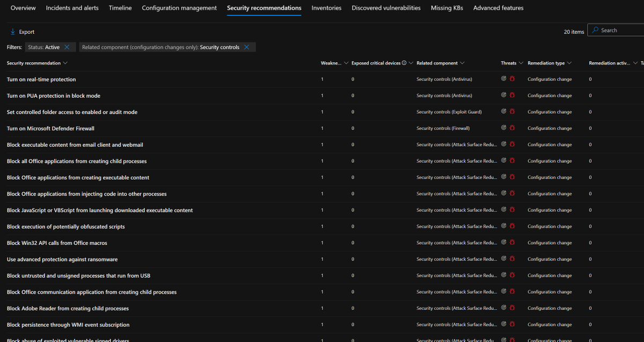This screenshot has height=342, width=644.
Task: Click Security controls (Exploit Guard) cell
Action: [x=449, y=112]
